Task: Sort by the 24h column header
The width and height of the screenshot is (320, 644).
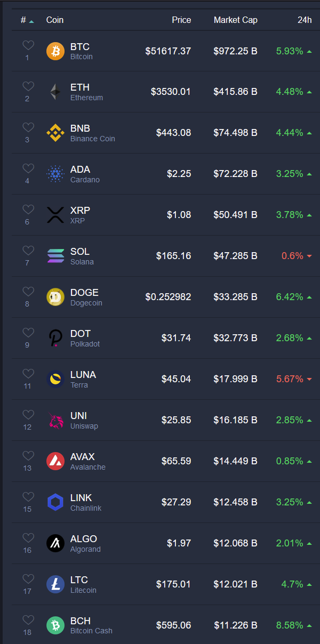Action: [305, 20]
